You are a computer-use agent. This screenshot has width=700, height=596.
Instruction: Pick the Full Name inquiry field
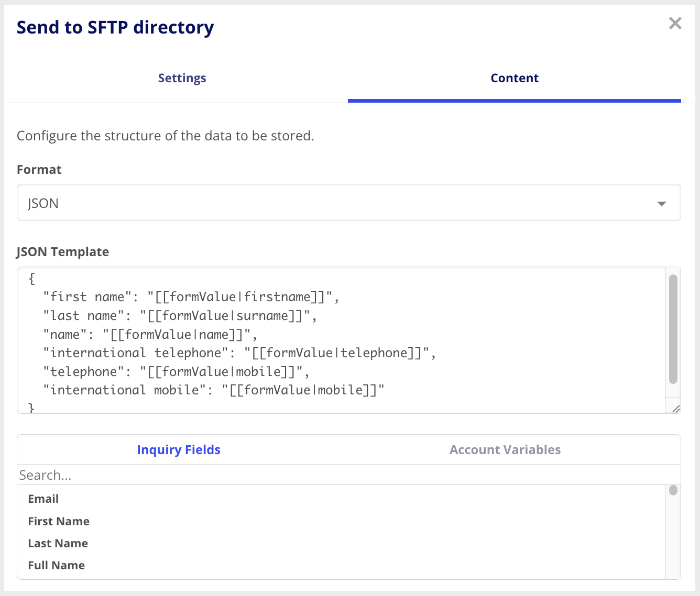click(57, 566)
